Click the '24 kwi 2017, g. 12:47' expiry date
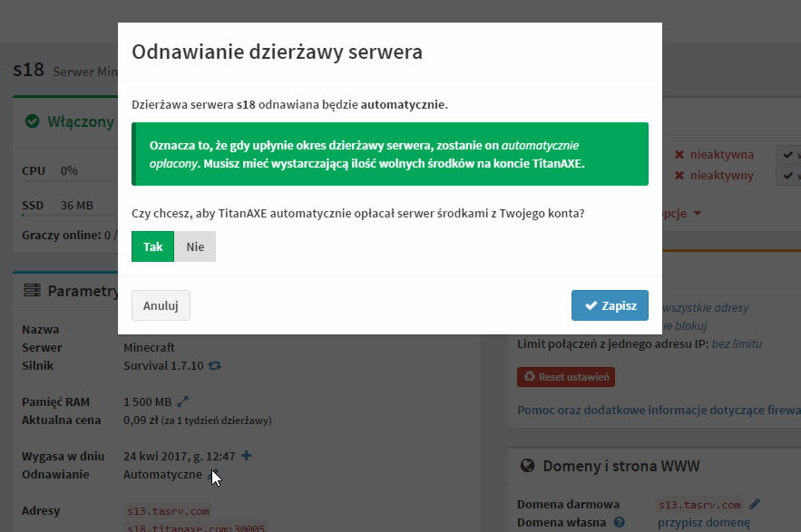 180,456
